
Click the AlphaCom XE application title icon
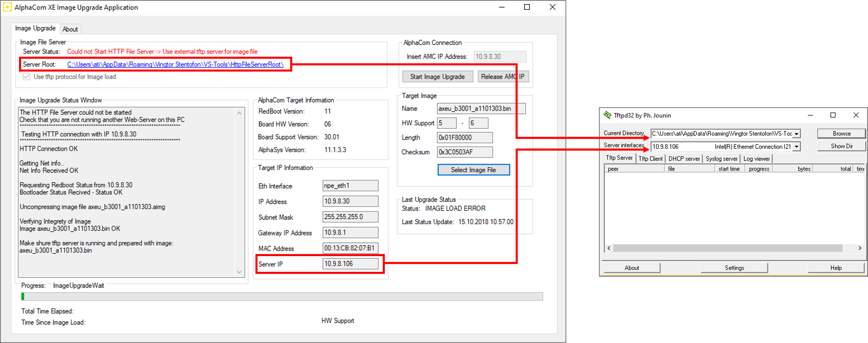(x=7, y=7)
